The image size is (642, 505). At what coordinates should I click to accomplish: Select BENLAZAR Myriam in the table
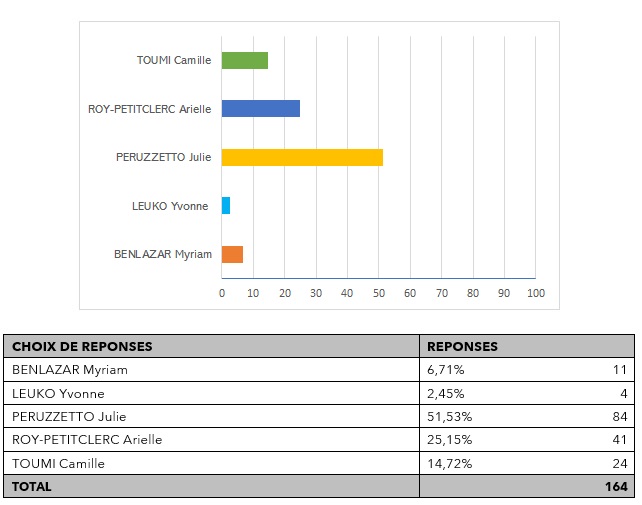[70, 370]
